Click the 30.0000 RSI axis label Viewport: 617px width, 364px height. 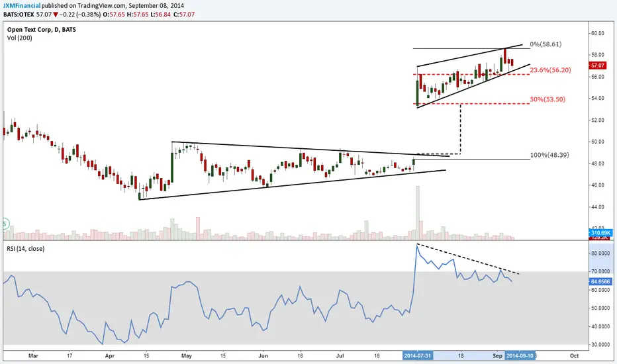(600, 345)
